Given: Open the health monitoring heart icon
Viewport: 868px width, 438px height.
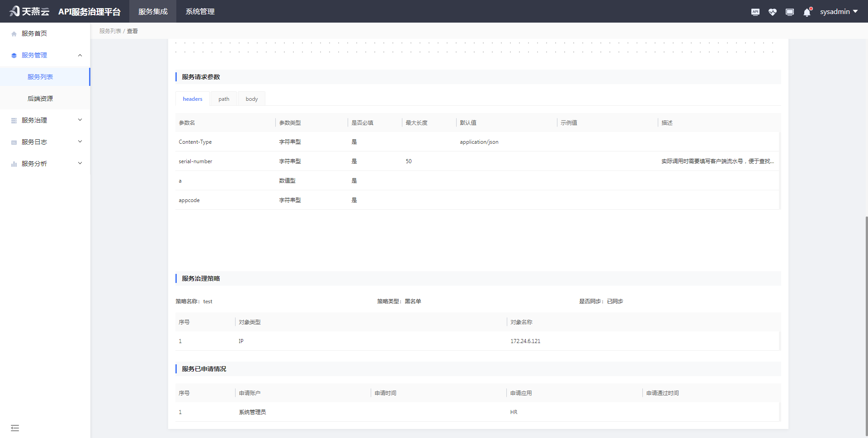Looking at the screenshot, I should (x=773, y=12).
